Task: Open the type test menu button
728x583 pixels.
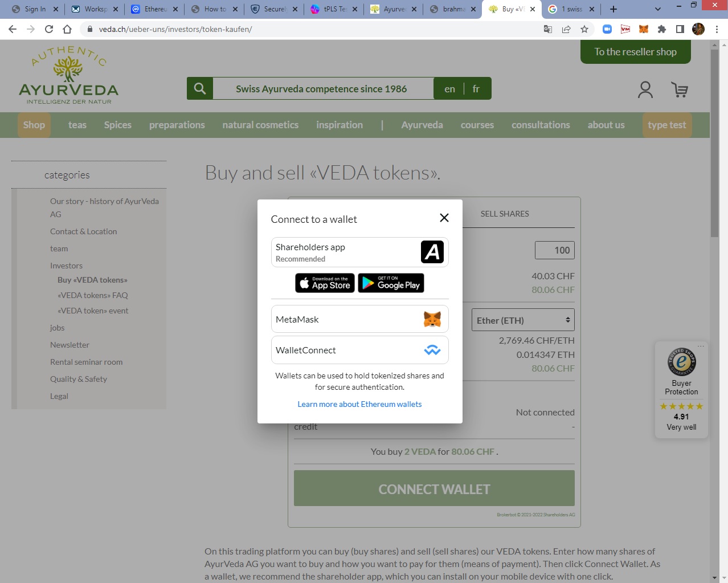Action: click(667, 125)
